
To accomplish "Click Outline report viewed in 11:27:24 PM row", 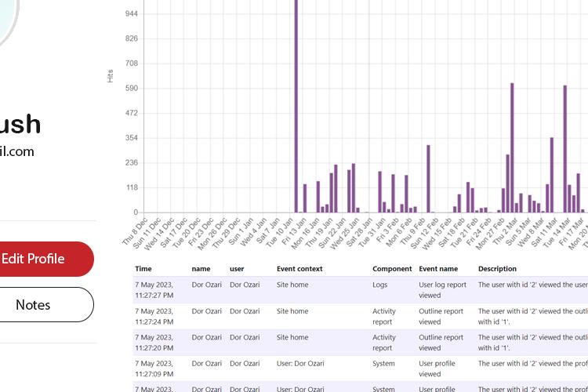I will click(441, 316).
